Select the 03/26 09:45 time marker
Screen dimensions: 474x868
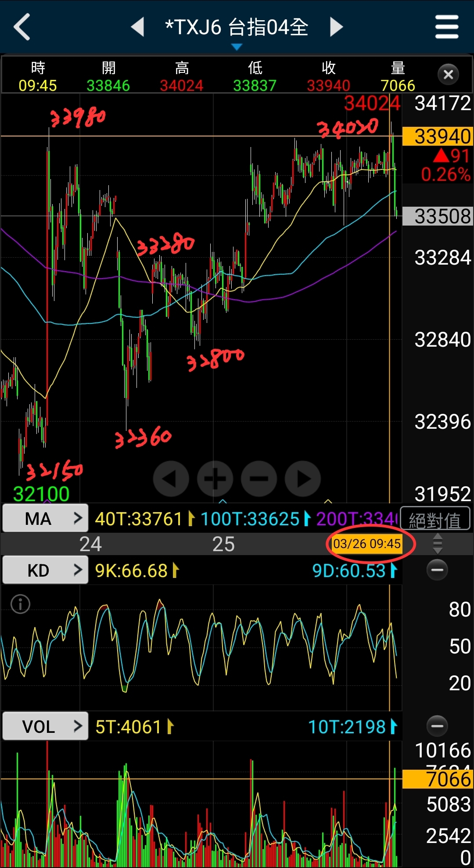click(x=366, y=544)
